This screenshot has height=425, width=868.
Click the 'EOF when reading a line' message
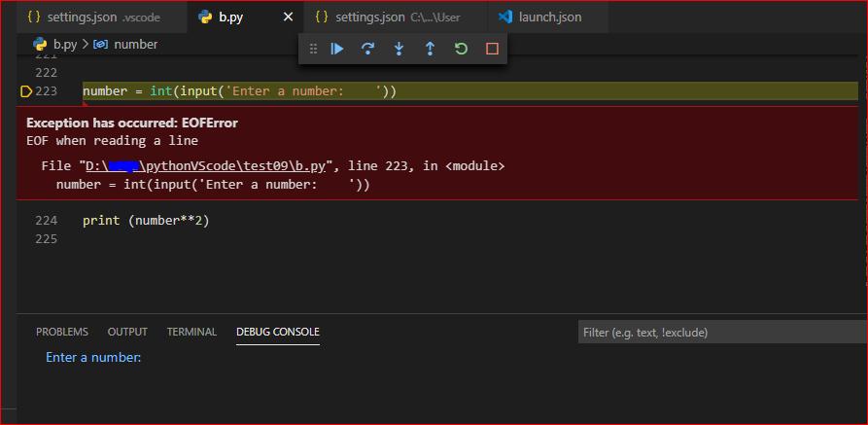click(x=113, y=141)
